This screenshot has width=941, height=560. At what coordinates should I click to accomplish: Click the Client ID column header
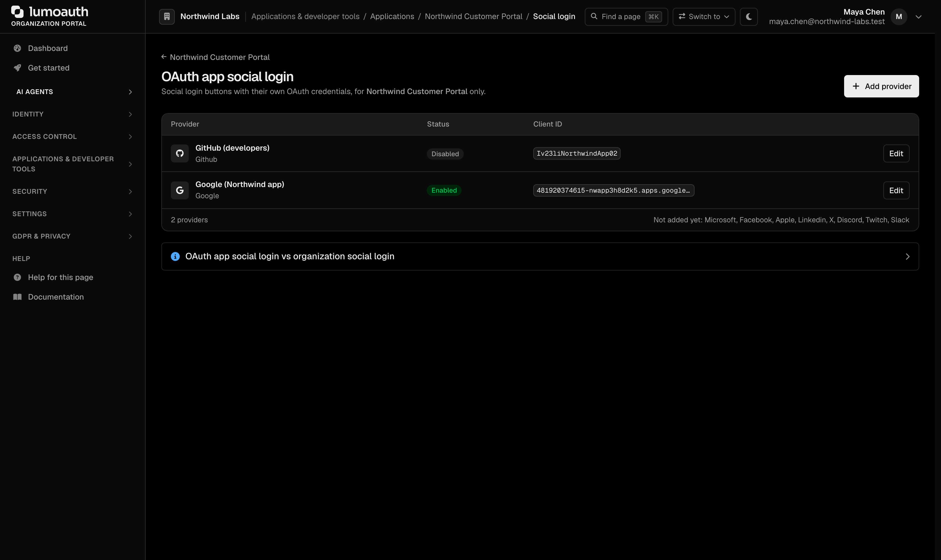coord(547,124)
